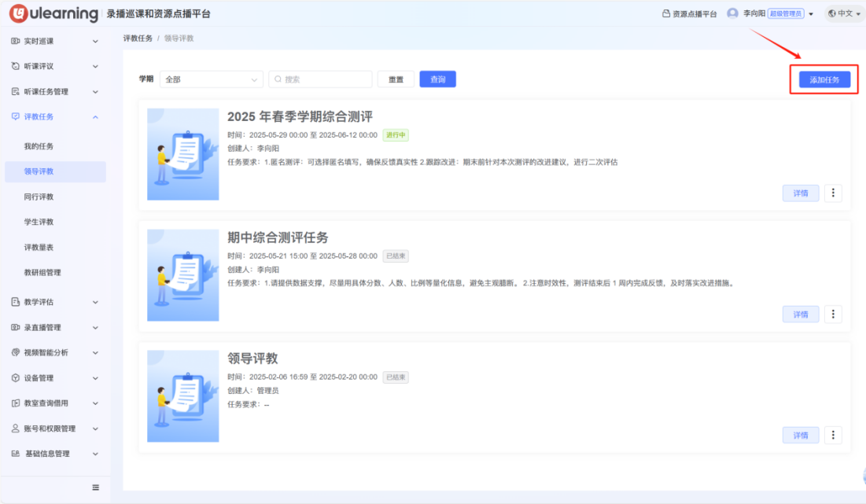Go to 学生评教 in the sidebar

39,223
